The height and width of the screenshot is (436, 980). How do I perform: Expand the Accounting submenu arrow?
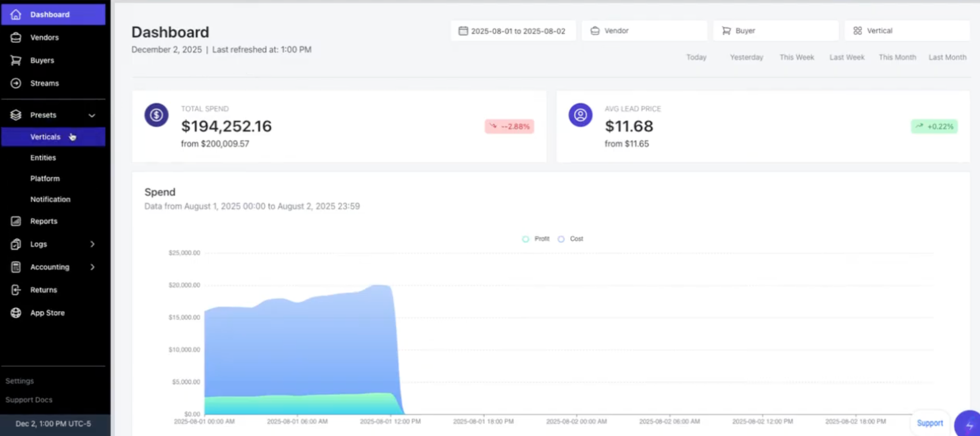pos(92,267)
